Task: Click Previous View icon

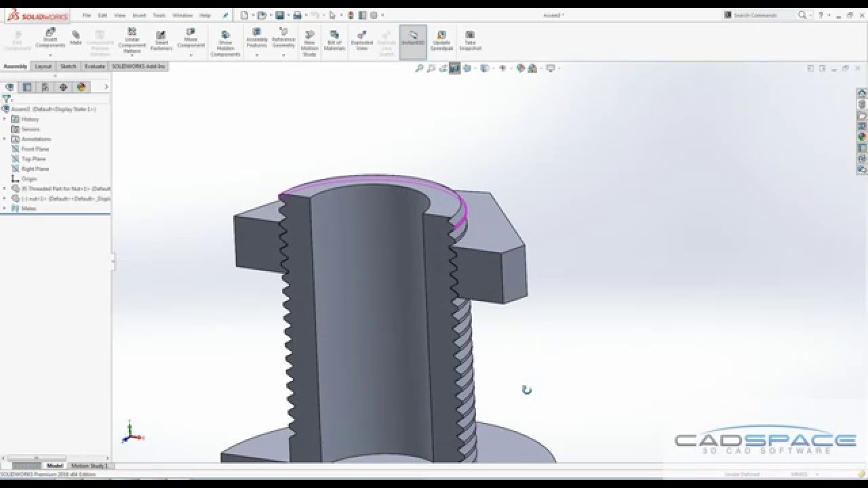Action: pos(443,68)
